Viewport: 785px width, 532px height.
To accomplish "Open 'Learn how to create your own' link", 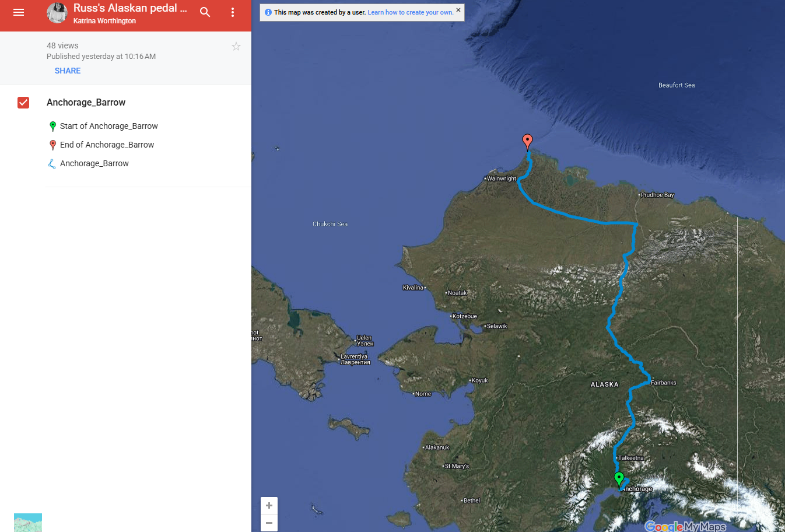I will coord(410,12).
